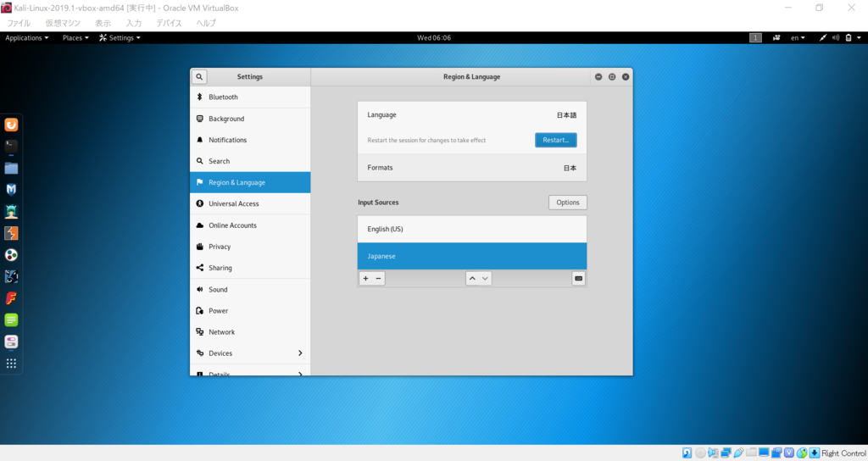868x461 pixels.
Task: Open the Formats setting row
Action: (472, 168)
